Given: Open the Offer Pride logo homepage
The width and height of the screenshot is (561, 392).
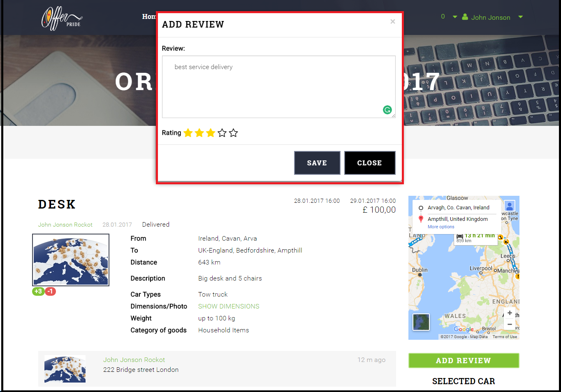Looking at the screenshot, I should click(x=62, y=19).
